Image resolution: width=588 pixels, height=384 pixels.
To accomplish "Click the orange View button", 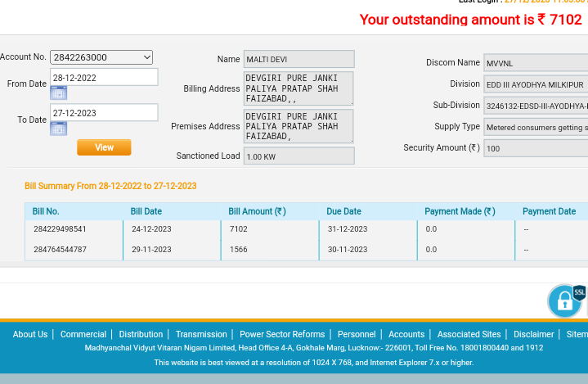I will coord(104,147).
